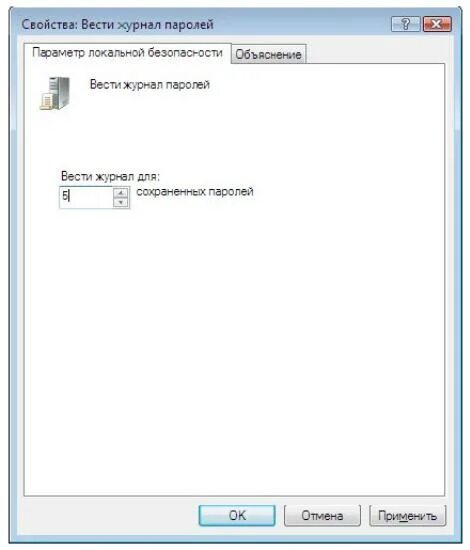
Task: Increase saved passwords count with up arrow
Action: pyautogui.click(x=121, y=193)
